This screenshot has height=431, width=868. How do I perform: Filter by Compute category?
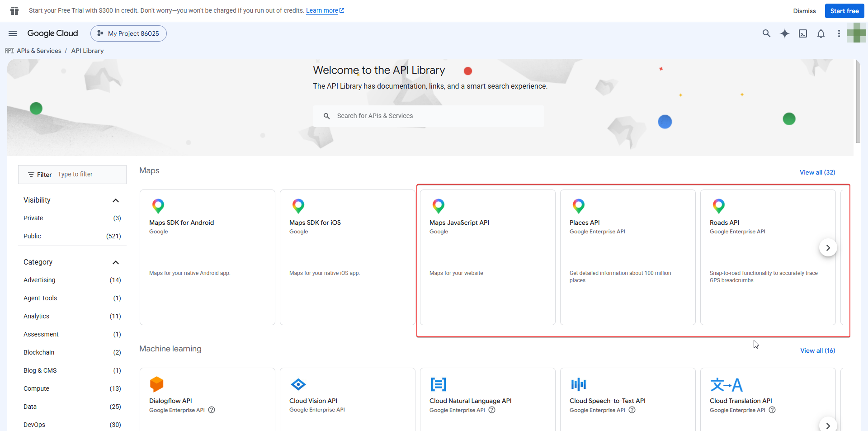click(x=72, y=388)
